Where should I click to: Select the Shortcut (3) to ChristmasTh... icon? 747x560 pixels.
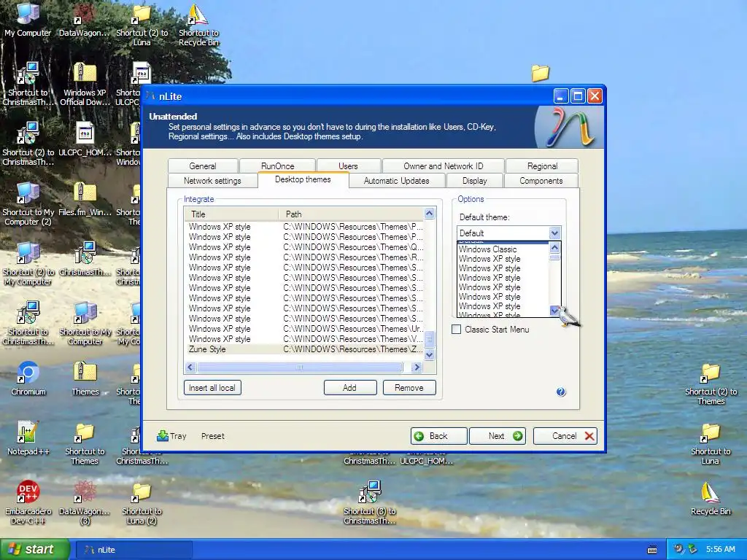click(370, 503)
